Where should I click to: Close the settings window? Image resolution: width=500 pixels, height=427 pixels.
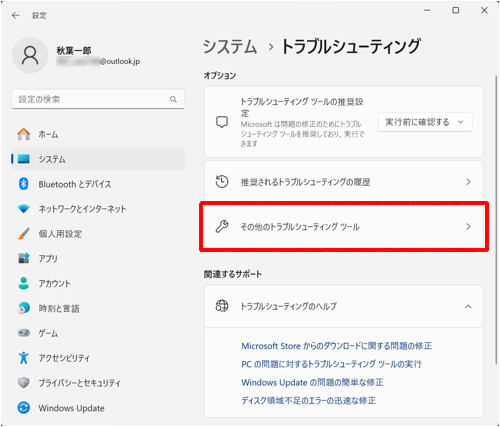tap(484, 11)
